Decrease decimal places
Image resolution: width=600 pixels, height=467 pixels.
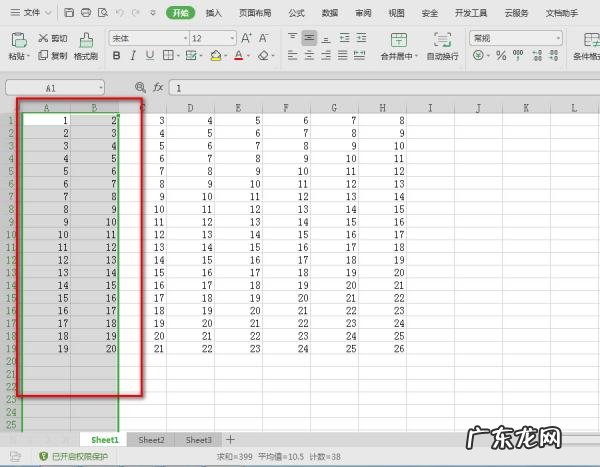[x=554, y=56]
